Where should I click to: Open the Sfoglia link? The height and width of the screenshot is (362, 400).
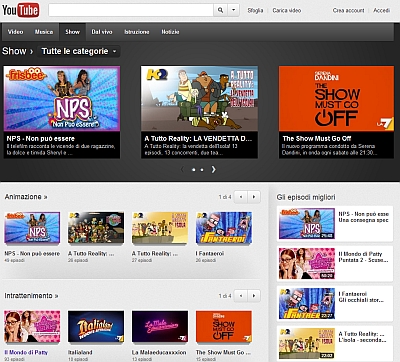tap(255, 10)
